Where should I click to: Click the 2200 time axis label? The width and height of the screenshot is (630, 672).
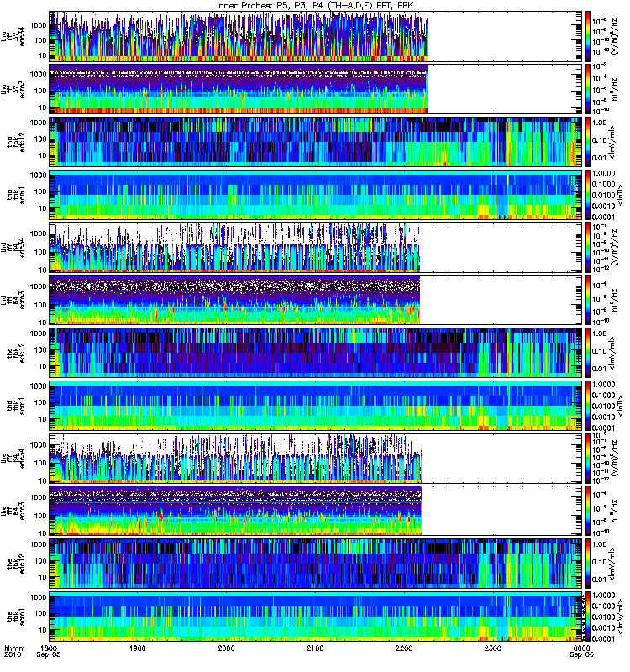404,648
